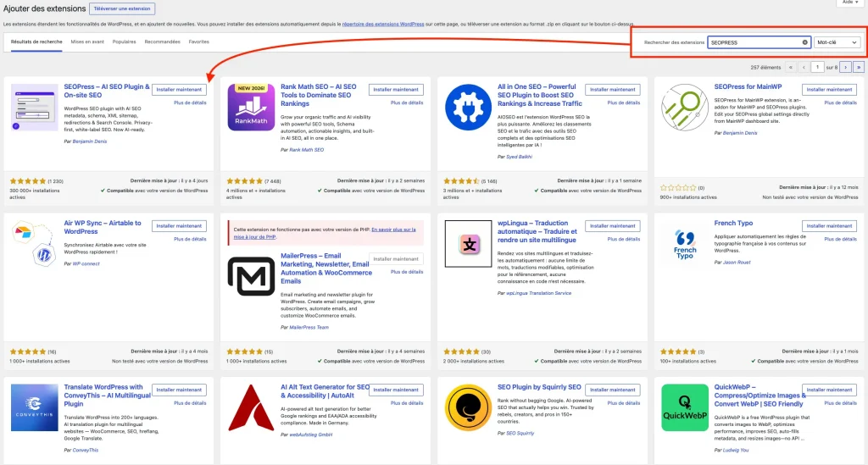Image resolution: width=868 pixels, height=465 pixels.
Task: Switch to Résultats de recherche tab
Action: (x=36, y=42)
